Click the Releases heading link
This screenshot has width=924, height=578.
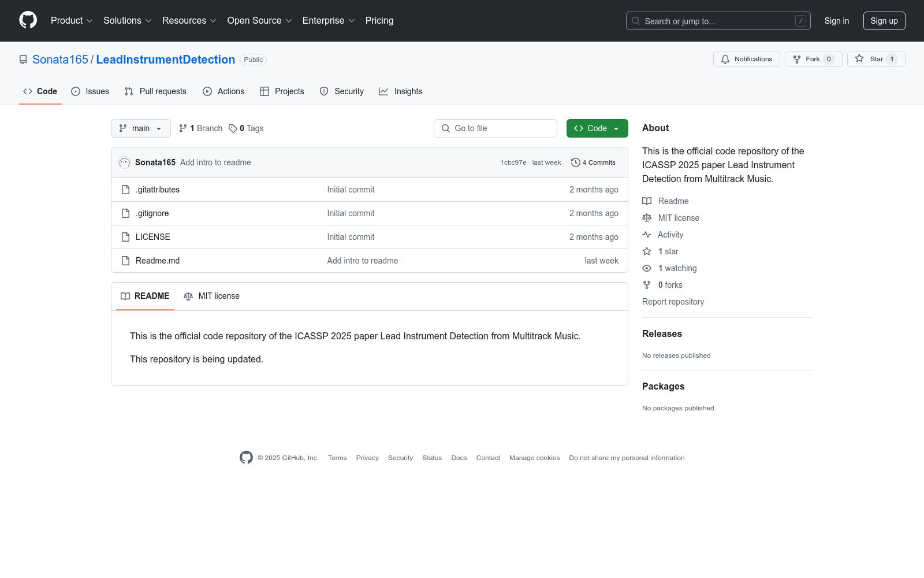tap(662, 334)
